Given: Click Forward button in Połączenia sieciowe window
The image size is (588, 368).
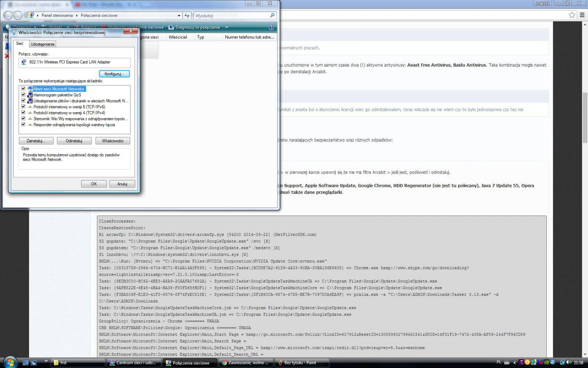Looking at the screenshot, I should click(18, 15).
